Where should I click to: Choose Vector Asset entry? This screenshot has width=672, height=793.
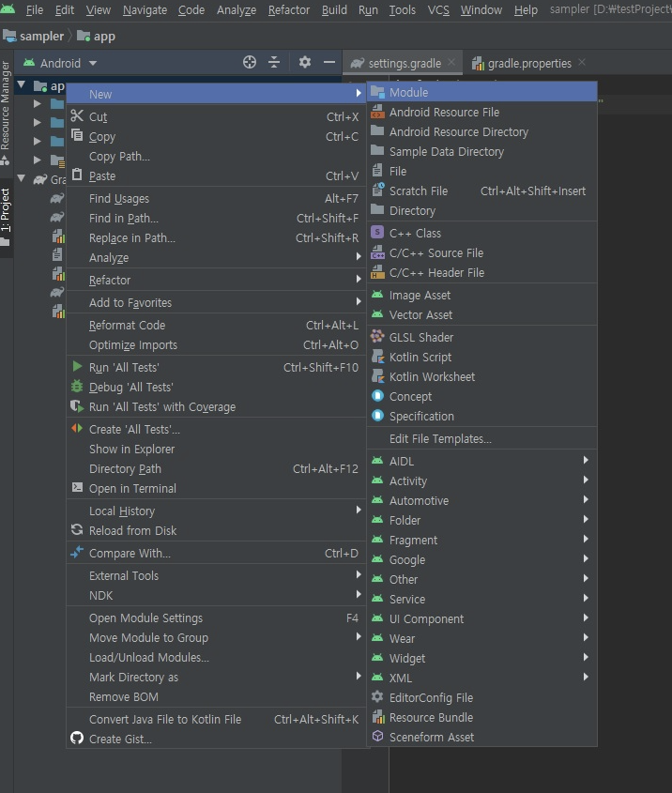(481, 314)
